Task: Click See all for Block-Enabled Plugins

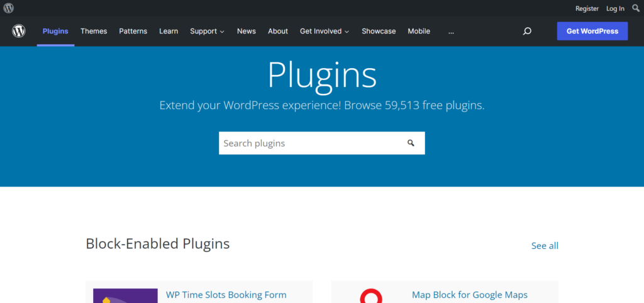Action: point(545,246)
